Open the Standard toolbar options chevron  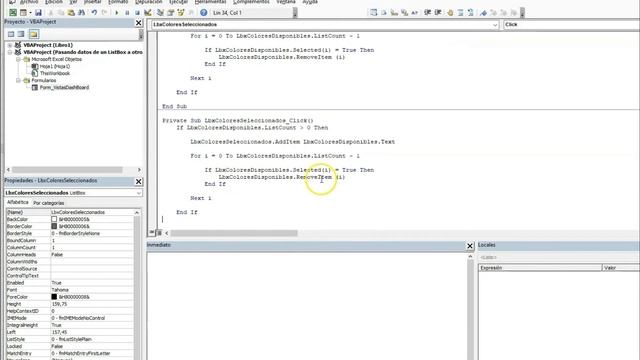[x=295, y=13]
